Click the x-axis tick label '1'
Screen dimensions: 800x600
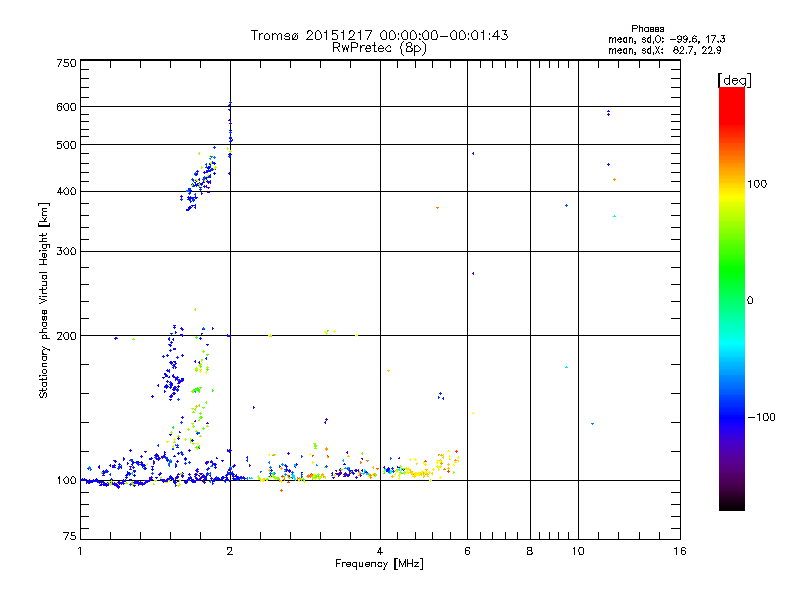tap(80, 551)
